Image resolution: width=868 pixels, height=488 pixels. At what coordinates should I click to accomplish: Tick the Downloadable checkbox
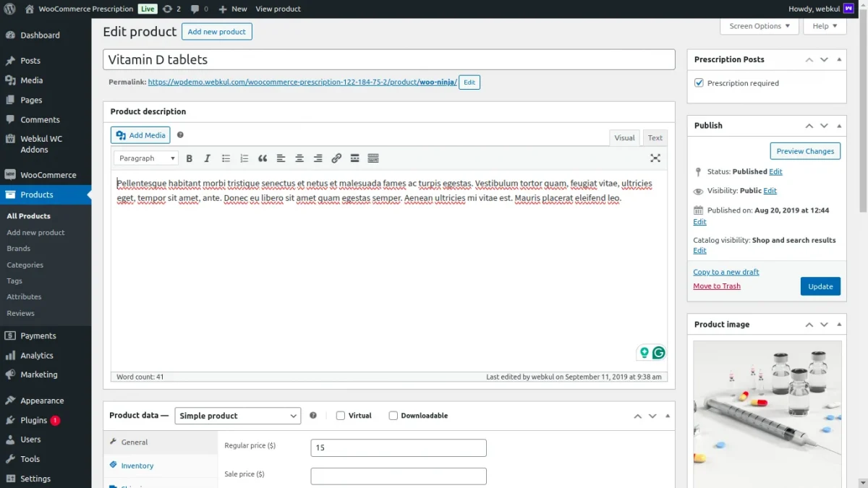pyautogui.click(x=393, y=416)
